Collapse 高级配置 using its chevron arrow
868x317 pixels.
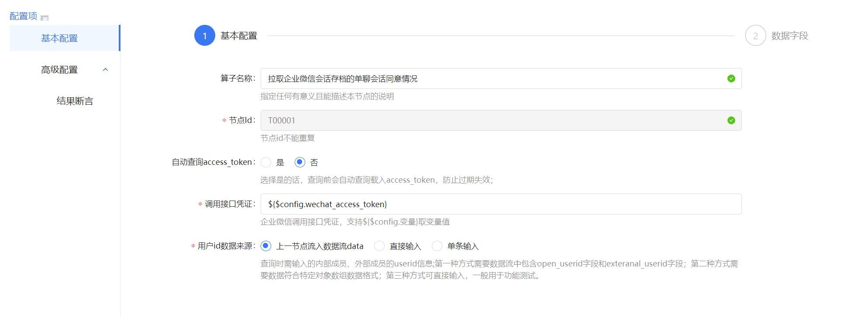105,70
